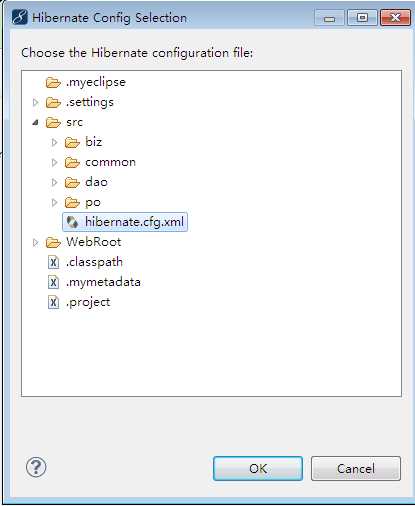Click the Cancel button
The image size is (415, 506).
tap(356, 468)
